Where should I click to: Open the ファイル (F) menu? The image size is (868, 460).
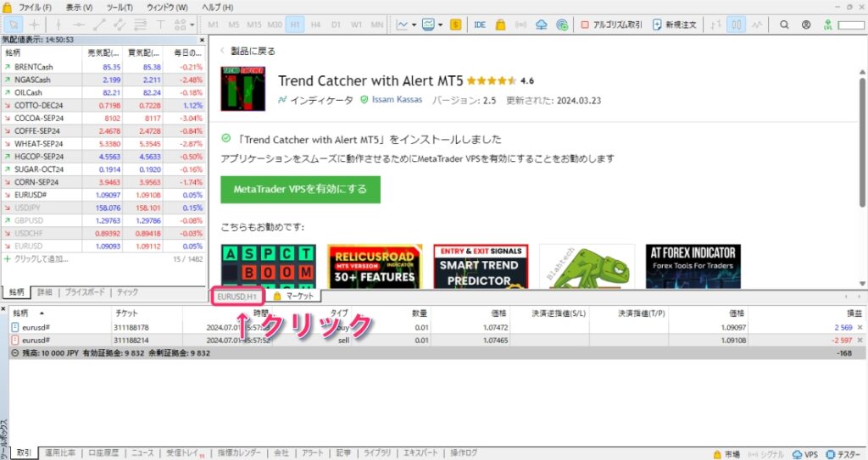[x=34, y=7]
